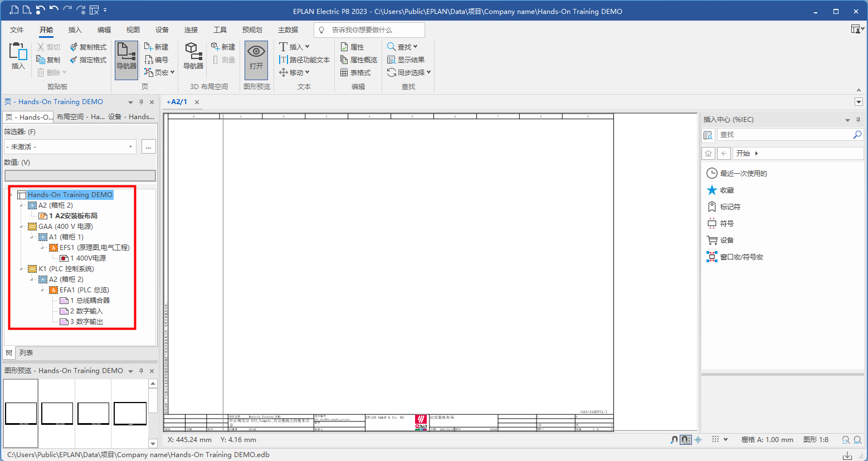
Task: Open the filter (未激活) combo box
Action: click(70, 146)
